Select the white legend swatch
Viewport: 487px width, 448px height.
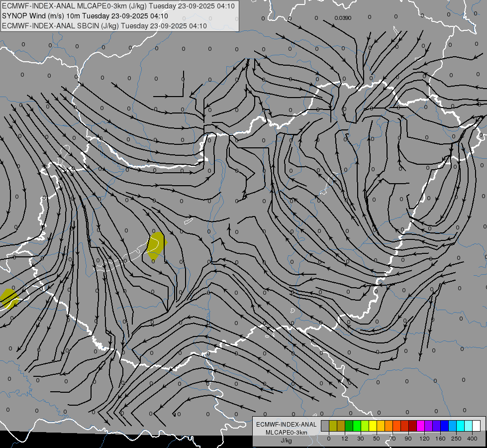pos(477,426)
